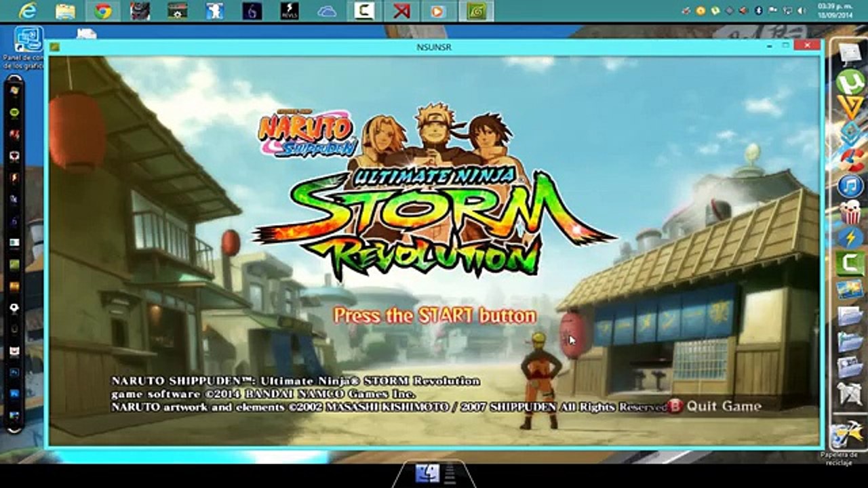The image size is (868, 488).
Task: Open the REVLS lightning taskbar icon
Action: [290, 11]
